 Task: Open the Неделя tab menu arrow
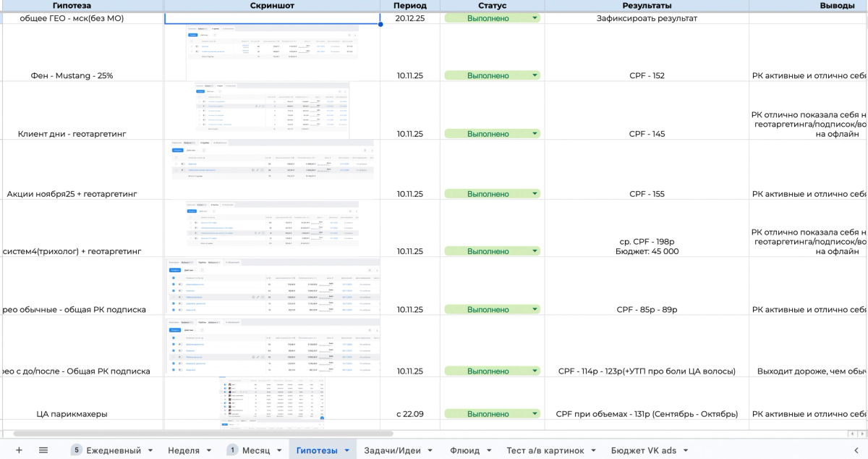(x=209, y=450)
